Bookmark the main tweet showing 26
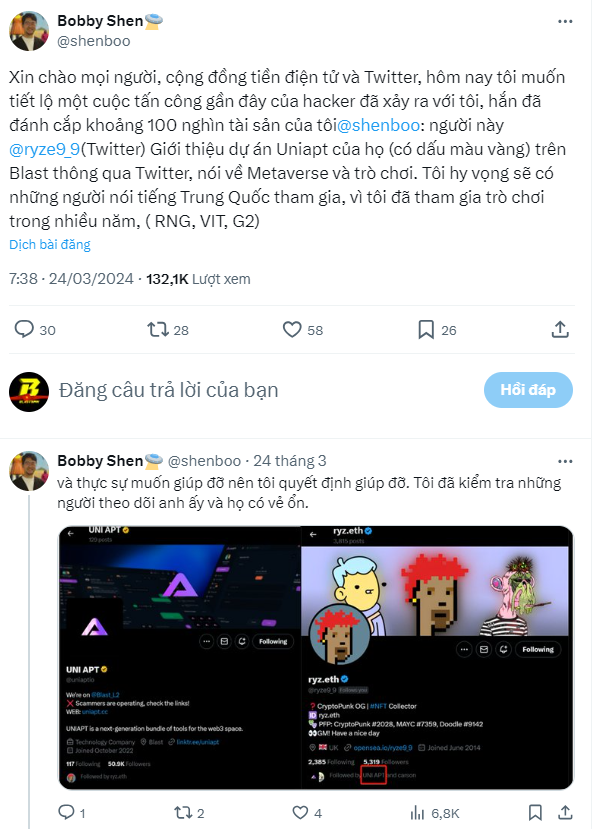Image resolution: width=601 pixels, height=829 pixels. click(426, 329)
